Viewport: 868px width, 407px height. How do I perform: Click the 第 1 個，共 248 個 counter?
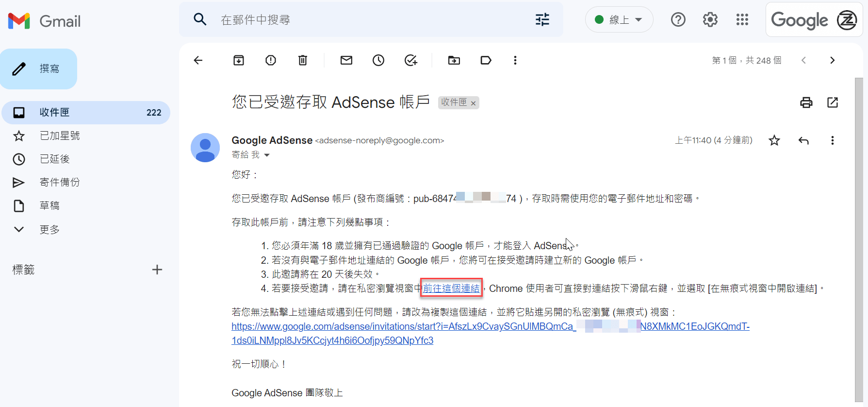747,60
